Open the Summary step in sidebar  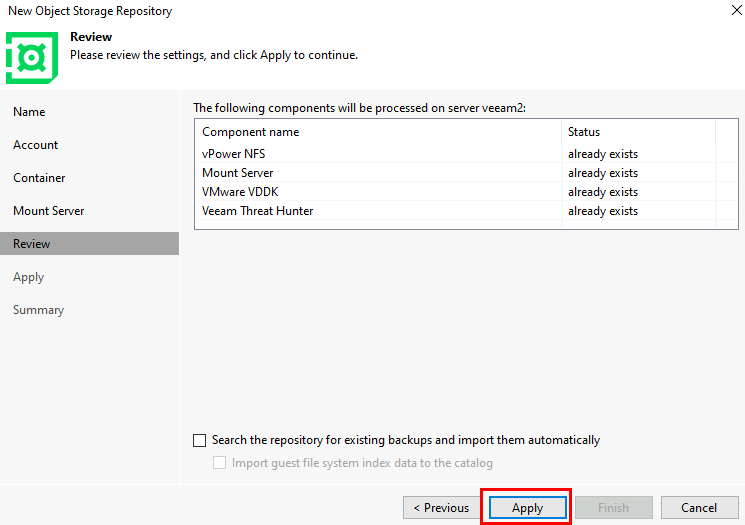coord(38,310)
